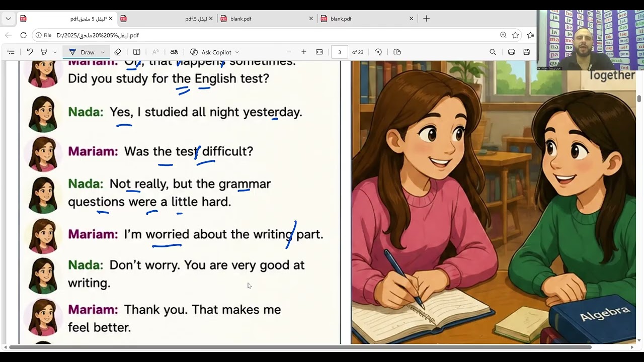Select the Highlight tool

click(x=44, y=52)
